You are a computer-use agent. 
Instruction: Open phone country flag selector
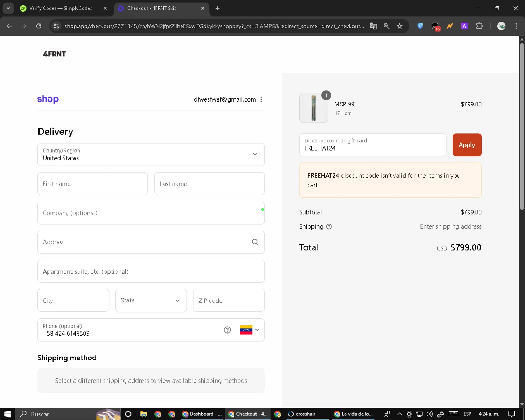pos(250,330)
